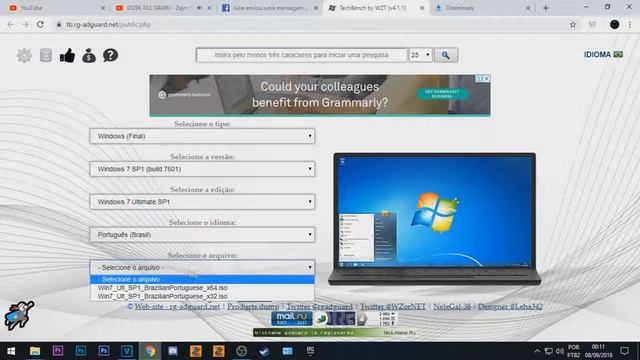Click the thumbs-up icon
This screenshot has width=640, height=360.
(67, 55)
